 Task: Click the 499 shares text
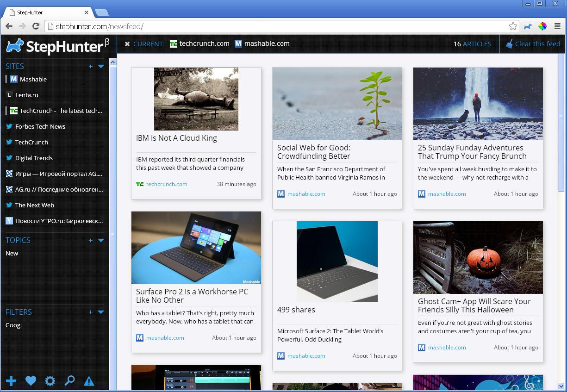[x=296, y=310]
